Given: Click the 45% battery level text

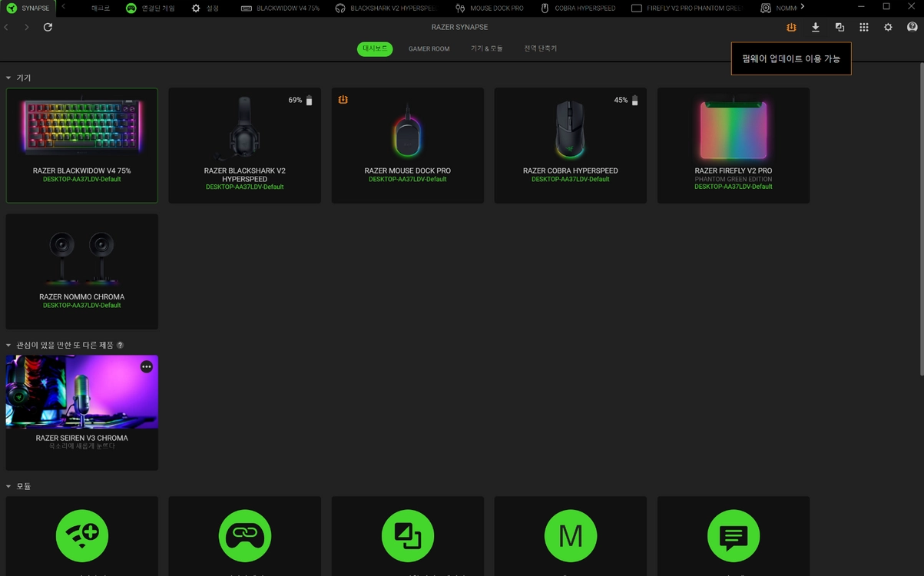Looking at the screenshot, I should pos(621,101).
